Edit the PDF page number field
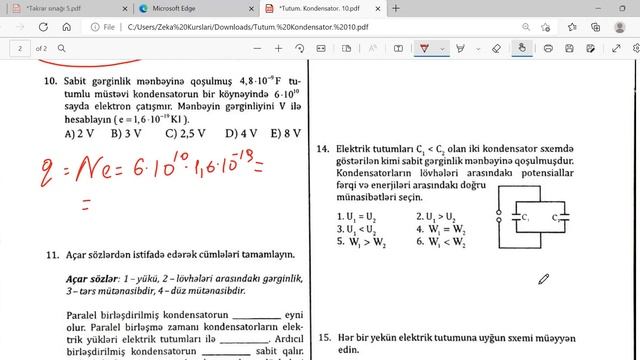Screen dimensions: 640x360 tap(20, 49)
